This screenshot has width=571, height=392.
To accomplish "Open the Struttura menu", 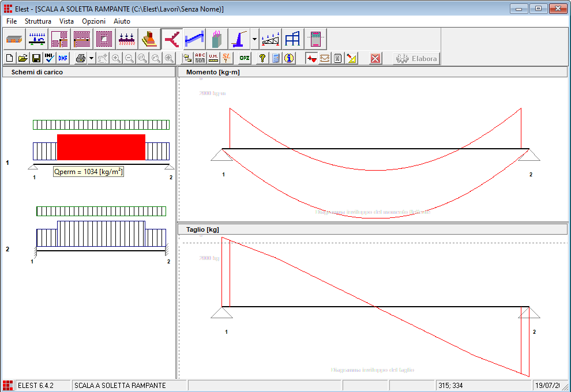I will pos(38,21).
